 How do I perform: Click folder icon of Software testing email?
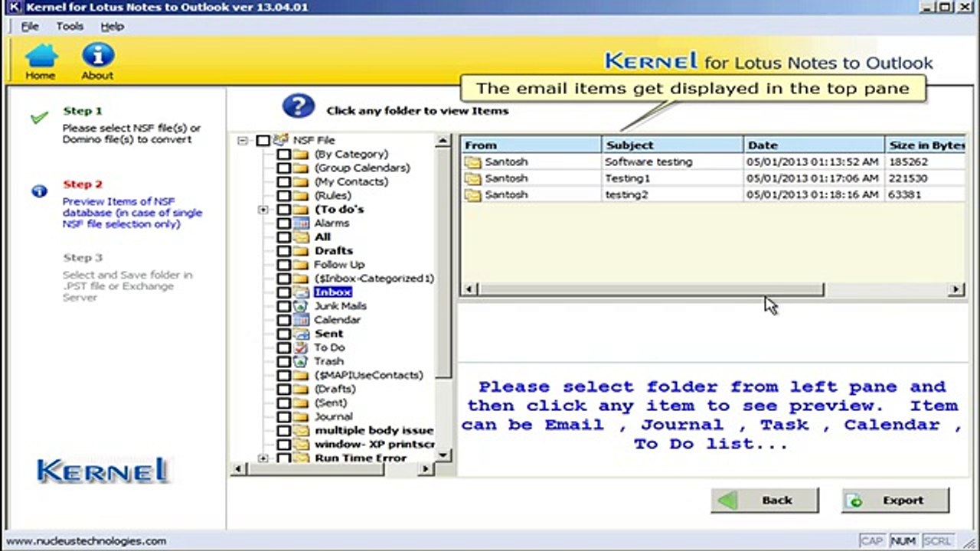(472, 161)
